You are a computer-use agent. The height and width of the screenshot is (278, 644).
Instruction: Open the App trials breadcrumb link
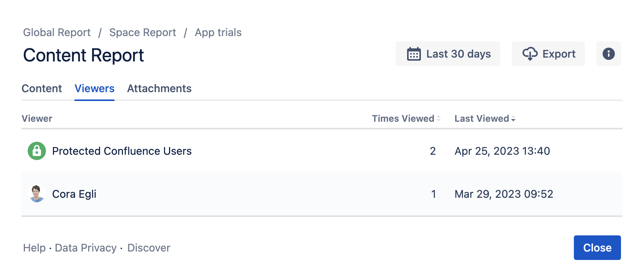pos(218,32)
